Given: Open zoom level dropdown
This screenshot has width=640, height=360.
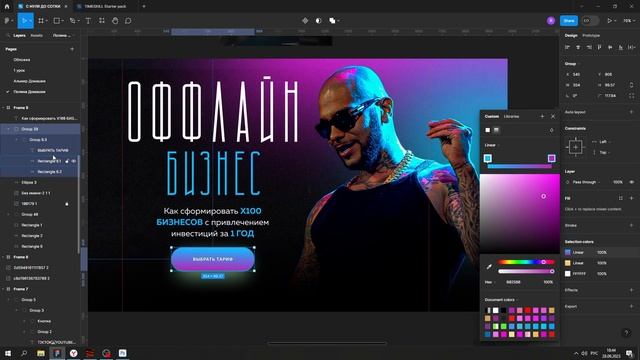Looking at the screenshot, I should click(628, 21).
